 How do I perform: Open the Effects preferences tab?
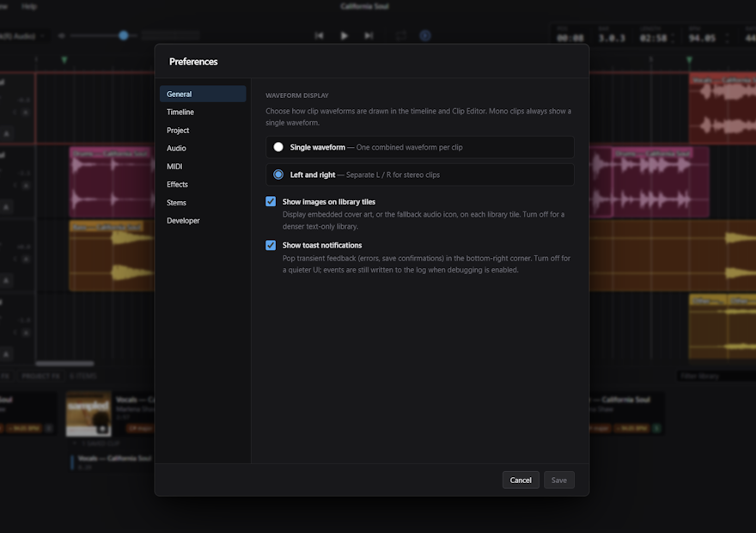coord(203,184)
